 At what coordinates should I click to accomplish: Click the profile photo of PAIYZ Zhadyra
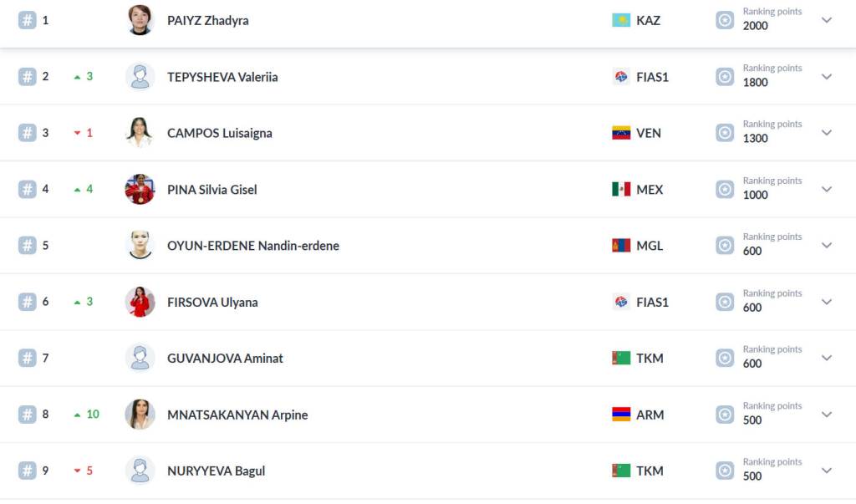pos(140,20)
